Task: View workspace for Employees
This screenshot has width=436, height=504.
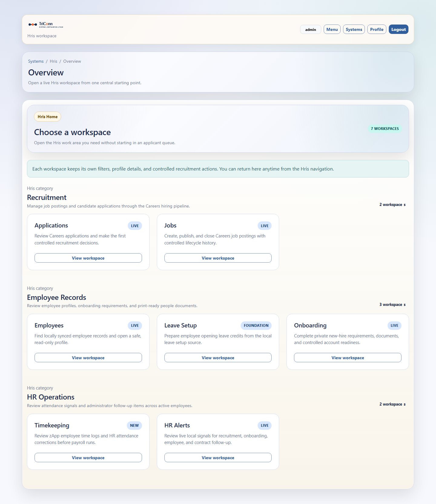Action: (x=88, y=358)
